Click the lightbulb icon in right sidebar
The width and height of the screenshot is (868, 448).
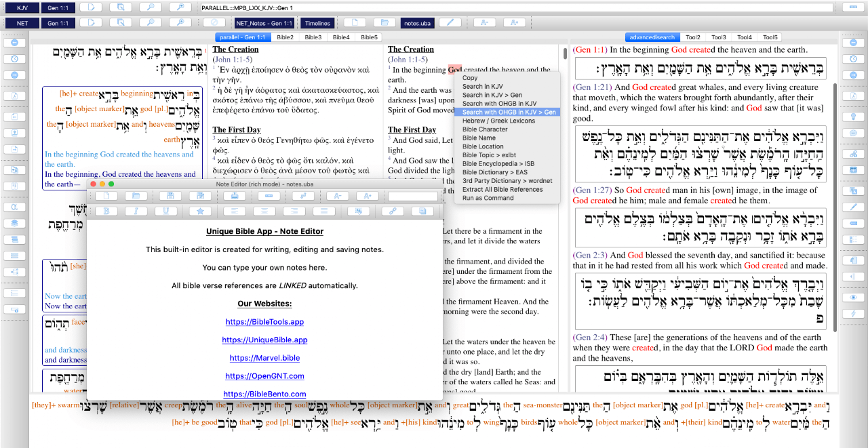click(x=853, y=116)
